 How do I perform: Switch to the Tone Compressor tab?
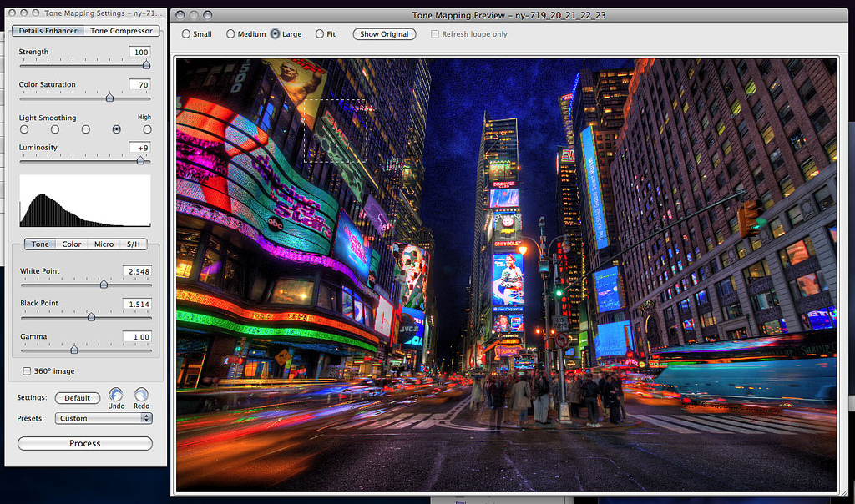pos(122,31)
